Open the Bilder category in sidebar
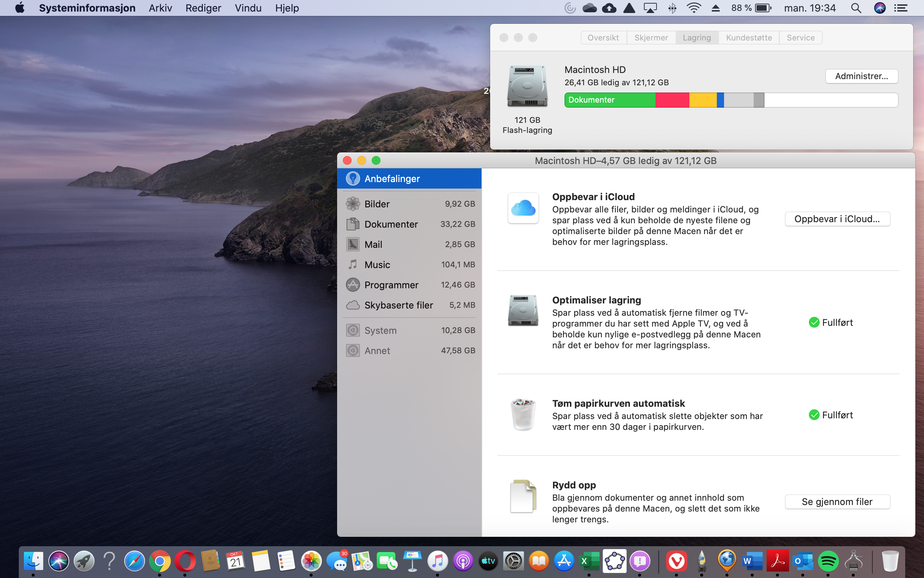The image size is (924, 578). point(409,204)
